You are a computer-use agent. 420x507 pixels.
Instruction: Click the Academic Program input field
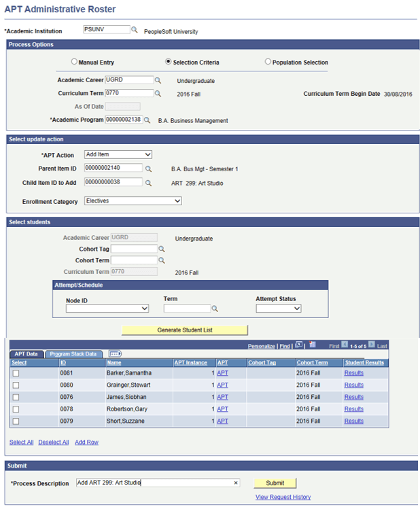click(x=124, y=120)
